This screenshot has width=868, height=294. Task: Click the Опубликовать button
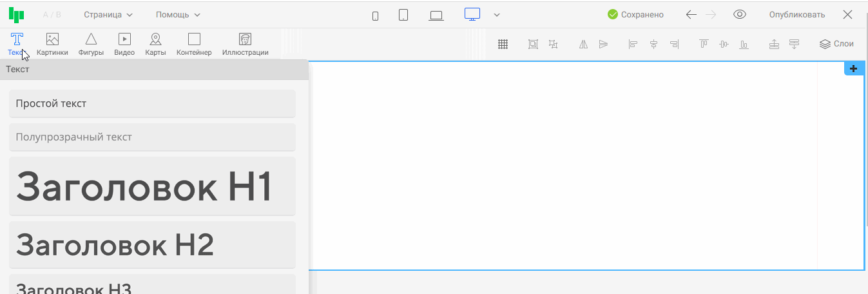tap(796, 15)
